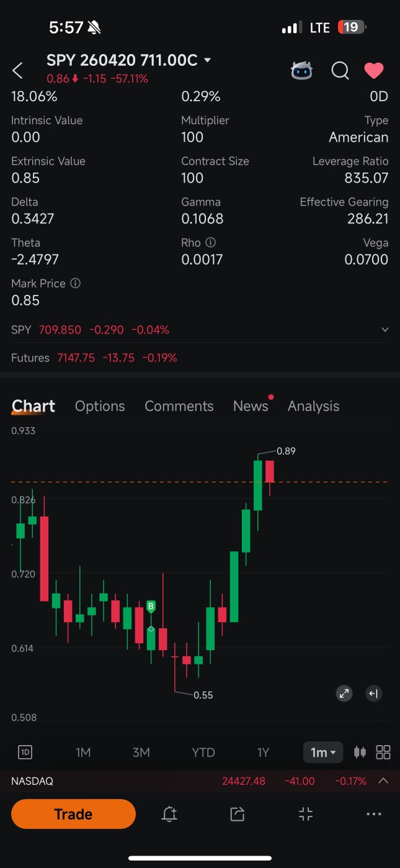
Task: Open the candlestick chart style icon
Action: [360, 753]
